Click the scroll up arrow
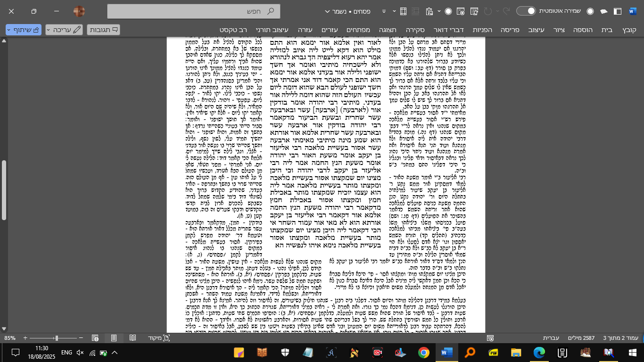Screen dimensions: 644x362 (x=4, y=41)
